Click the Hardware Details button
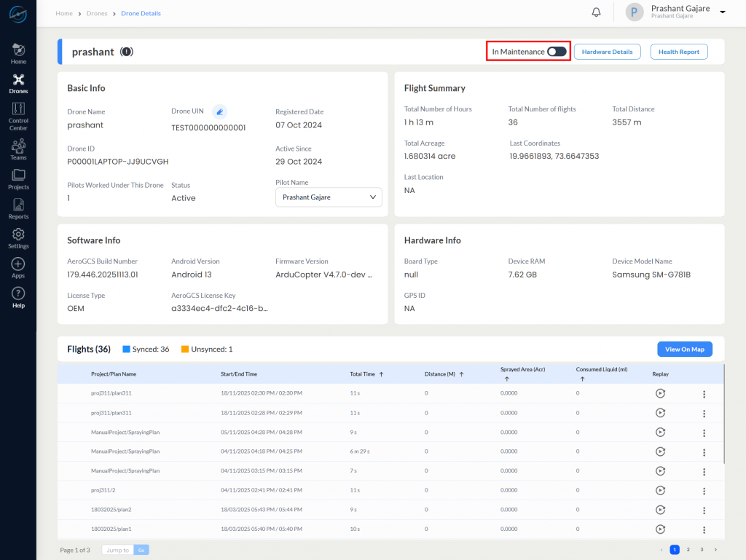Screen dimensions: 746x560 (607, 51)
